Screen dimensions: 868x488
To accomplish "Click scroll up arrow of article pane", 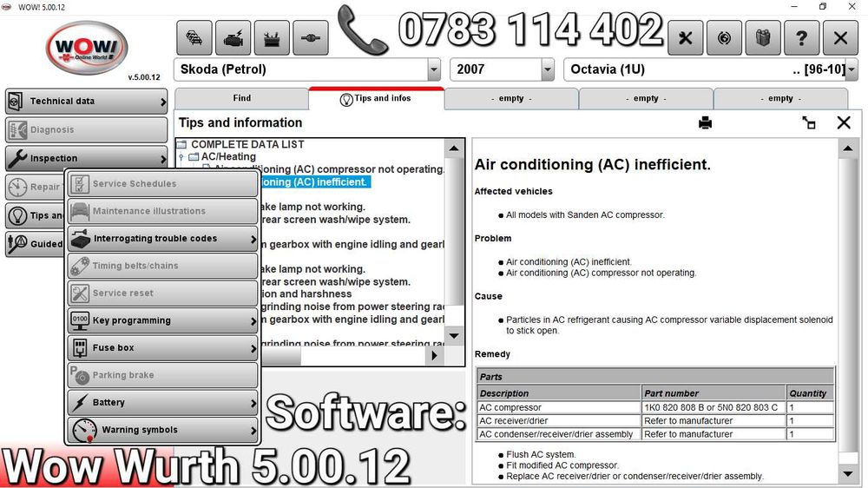I will pyautogui.click(x=847, y=148).
